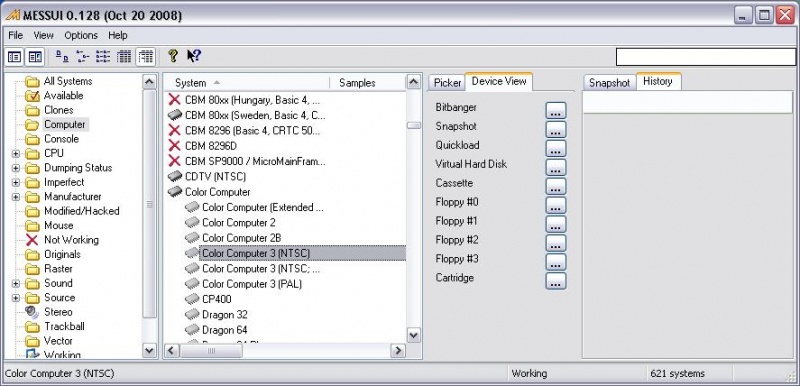Click the system list vertical scrollbar thumb
Image resolution: width=800 pixels, height=386 pixels.
click(414, 125)
